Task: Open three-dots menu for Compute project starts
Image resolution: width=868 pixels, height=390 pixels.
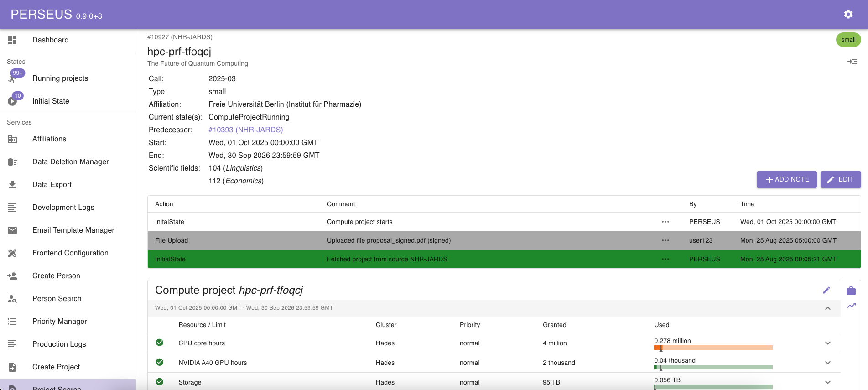Action: tap(665, 222)
